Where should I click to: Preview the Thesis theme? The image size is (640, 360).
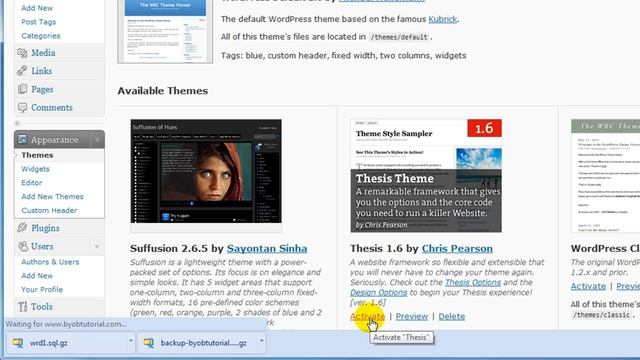[412, 316]
